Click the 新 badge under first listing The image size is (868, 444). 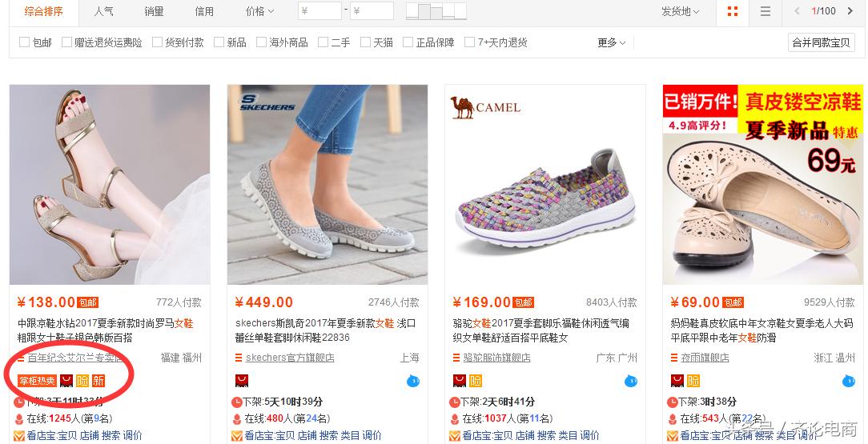[x=98, y=381]
